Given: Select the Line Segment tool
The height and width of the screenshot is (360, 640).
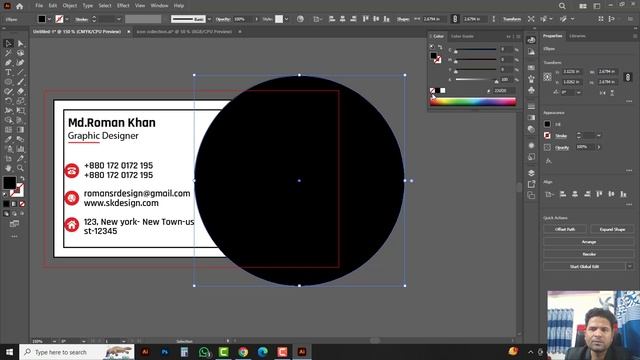Looking at the screenshot, I should (x=20, y=72).
